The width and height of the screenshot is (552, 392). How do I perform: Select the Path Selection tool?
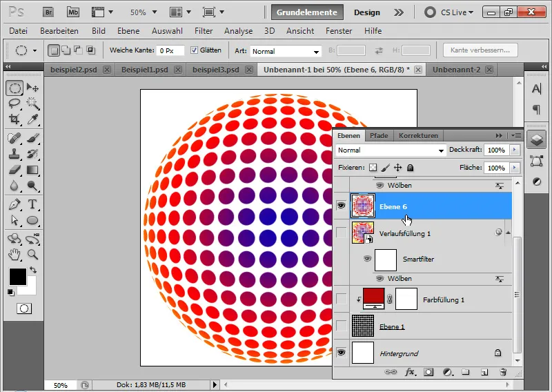[x=14, y=220]
